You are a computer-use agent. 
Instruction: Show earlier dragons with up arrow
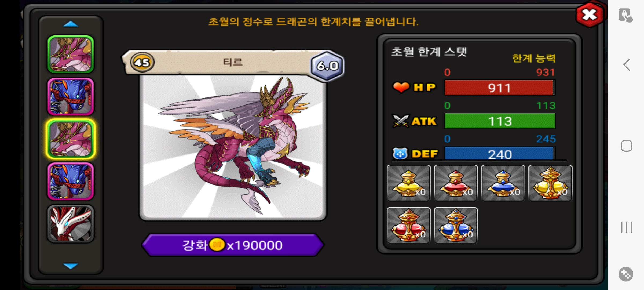(71, 24)
